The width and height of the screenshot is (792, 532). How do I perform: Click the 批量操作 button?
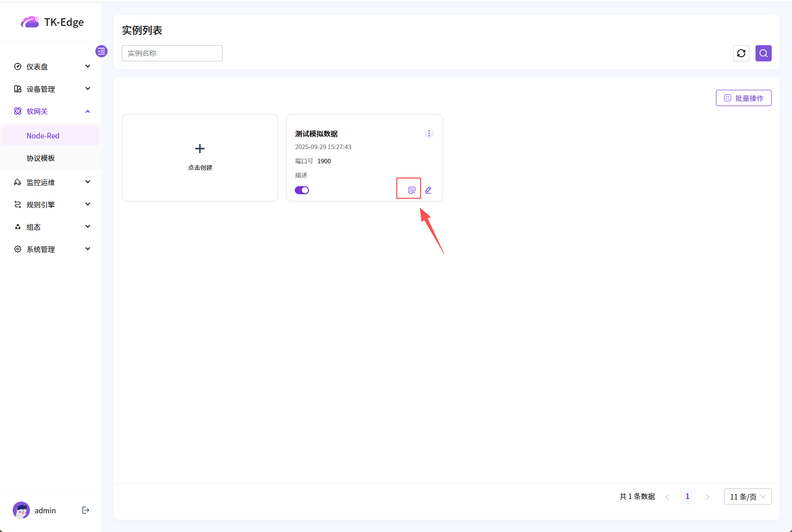click(743, 98)
